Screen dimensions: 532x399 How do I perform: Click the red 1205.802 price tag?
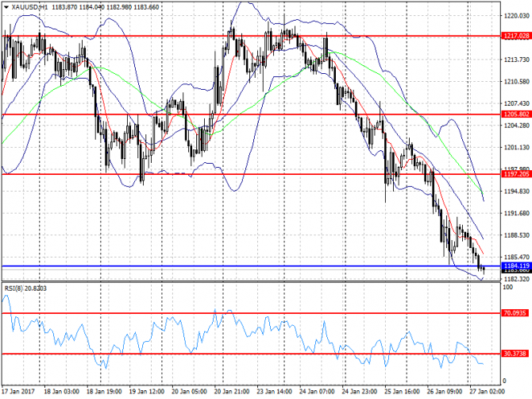point(516,114)
